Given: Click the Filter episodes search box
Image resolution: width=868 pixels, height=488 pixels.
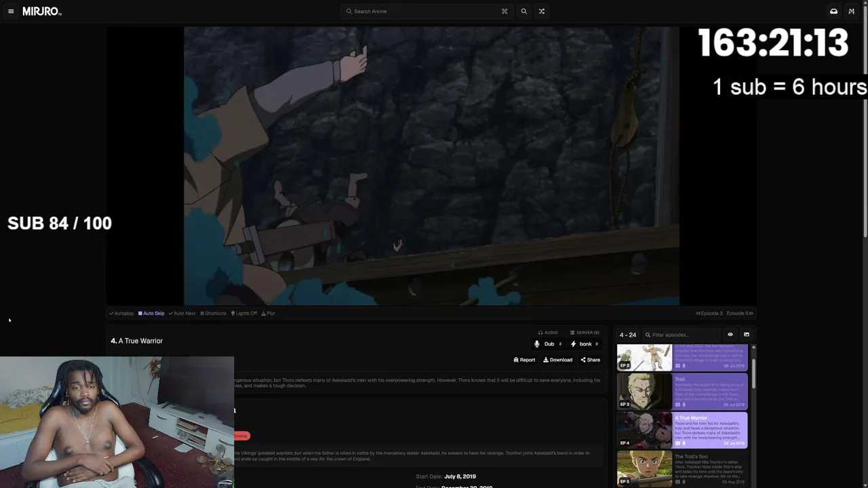Looking at the screenshot, I should 682,335.
